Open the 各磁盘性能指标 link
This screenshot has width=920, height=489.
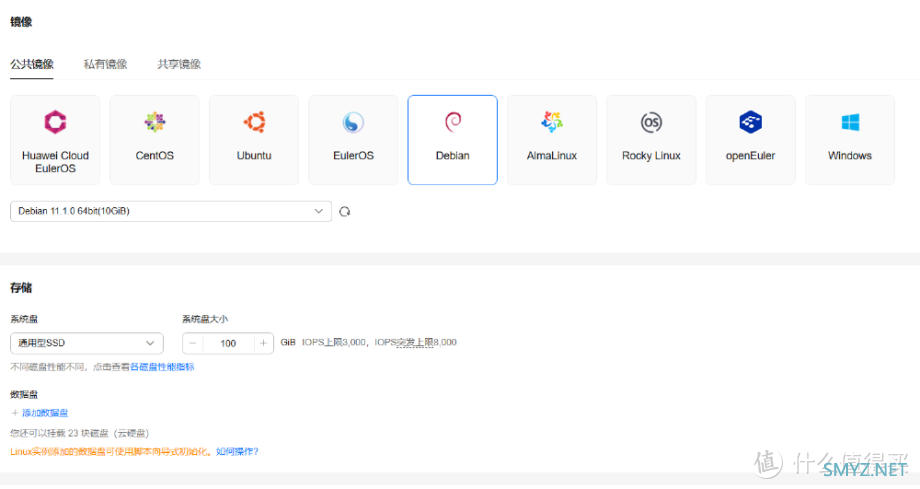click(162, 367)
